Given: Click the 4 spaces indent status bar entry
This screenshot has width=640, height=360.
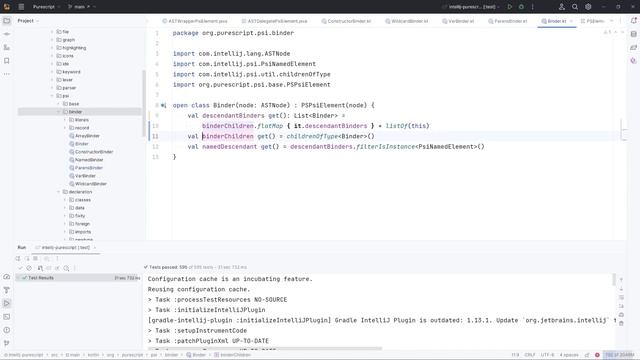Looking at the screenshot, I should point(569,355).
